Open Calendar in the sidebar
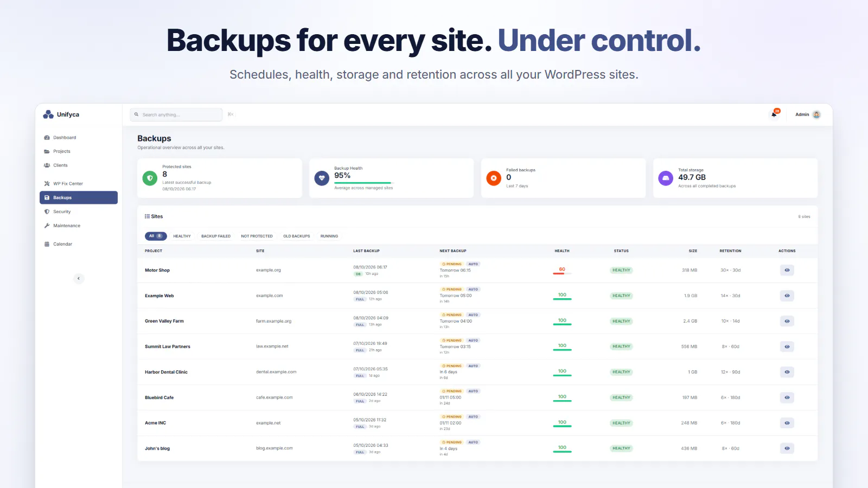The width and height of the screenshot is (868, 488). click(79, 244)
